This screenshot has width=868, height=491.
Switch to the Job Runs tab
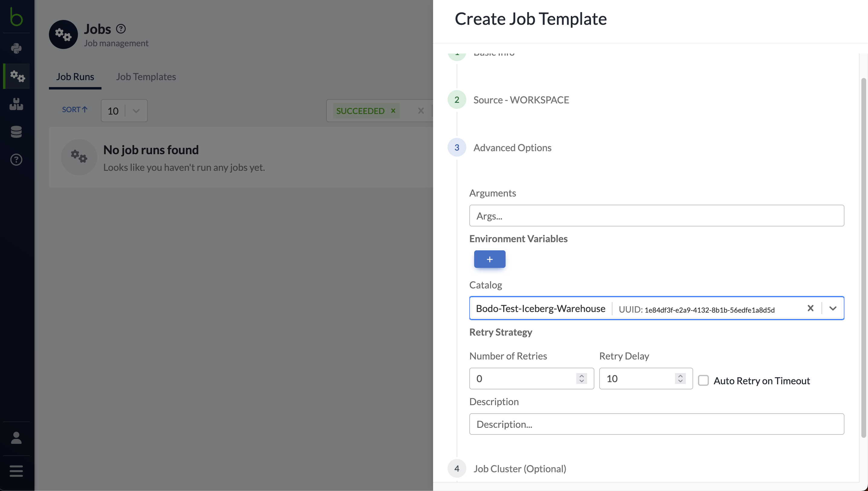click(75, 76)
